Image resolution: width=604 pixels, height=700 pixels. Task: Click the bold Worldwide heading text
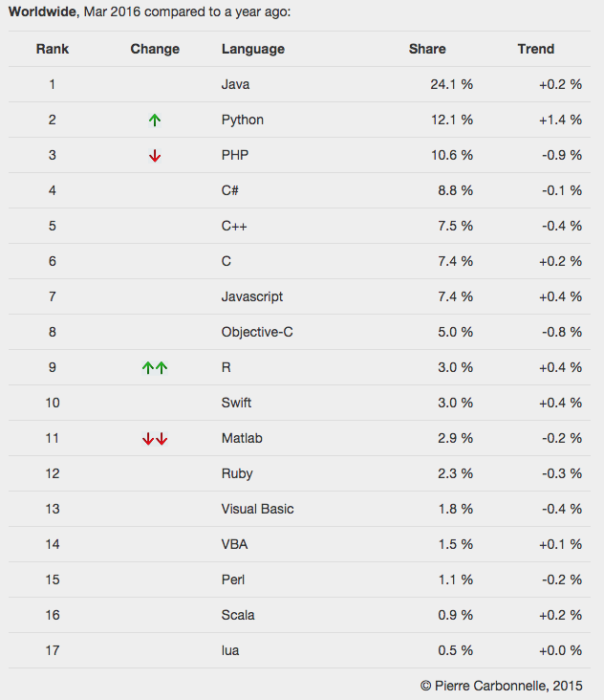coord(42,11)
